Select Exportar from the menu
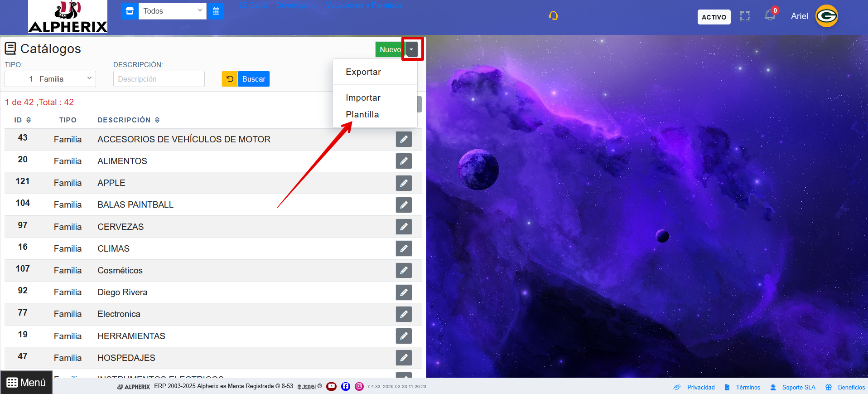Viewport: 868px width, 394px height. click(363, 72)
